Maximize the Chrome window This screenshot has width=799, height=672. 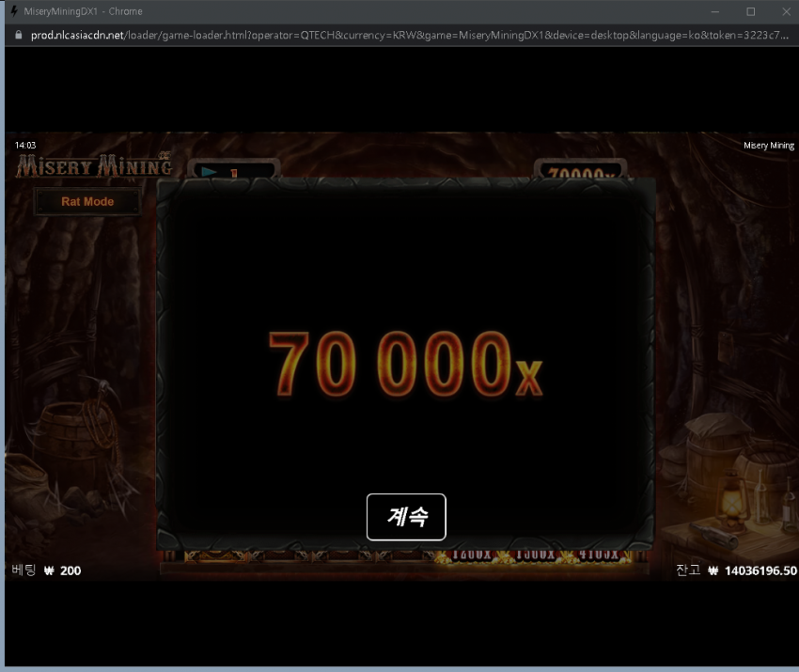tap(751, 11)
